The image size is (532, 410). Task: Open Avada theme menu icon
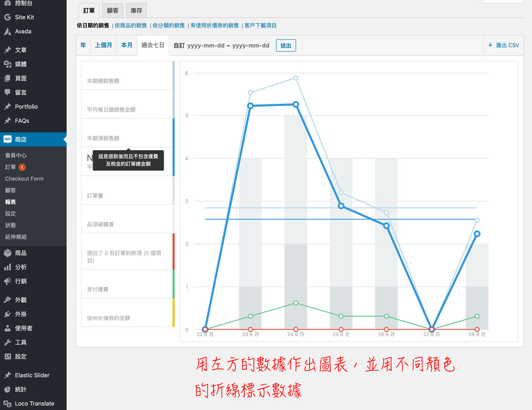(8, 32)
